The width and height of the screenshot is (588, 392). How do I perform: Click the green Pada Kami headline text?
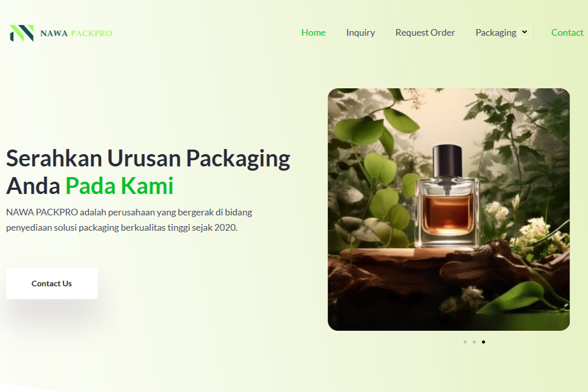pyautogui.click(x=119, y=186)
